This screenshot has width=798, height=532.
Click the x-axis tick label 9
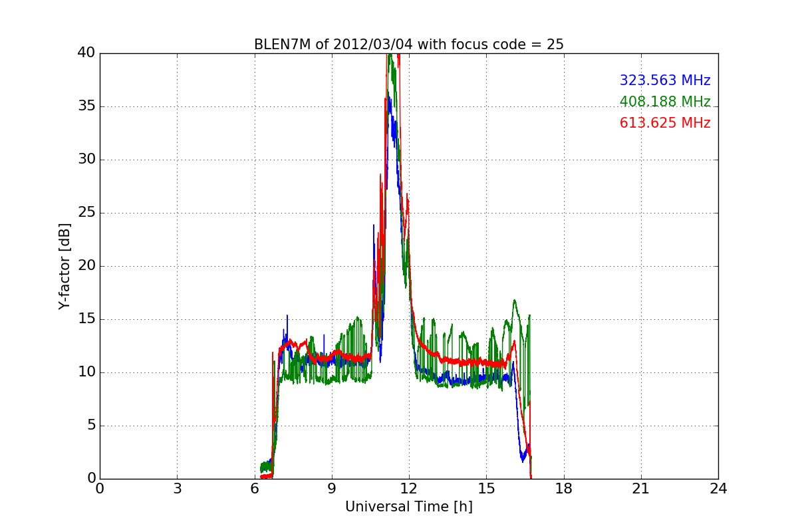[x=332, y=488]
